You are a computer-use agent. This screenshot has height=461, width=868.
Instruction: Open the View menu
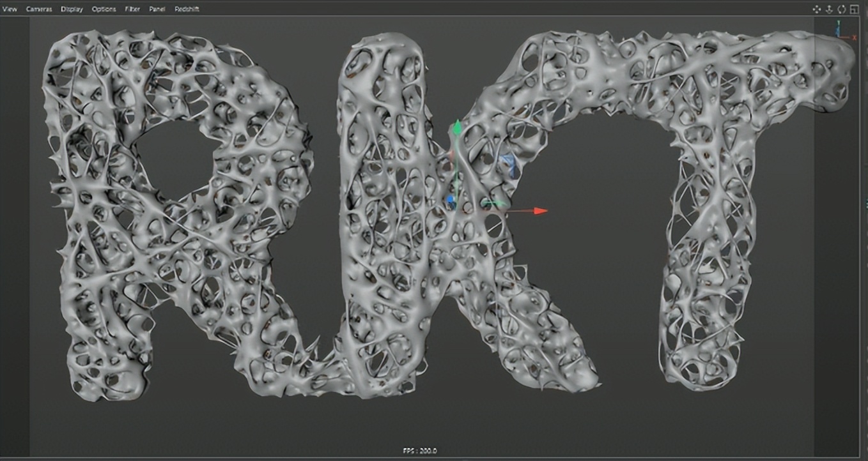coord(9,9)
